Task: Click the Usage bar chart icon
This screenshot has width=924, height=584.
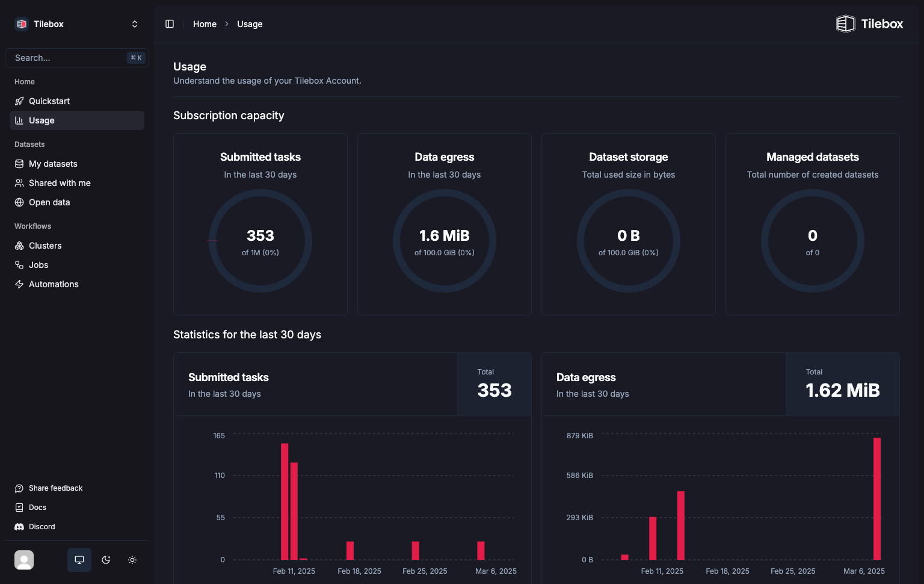Action: coord(19,120)
